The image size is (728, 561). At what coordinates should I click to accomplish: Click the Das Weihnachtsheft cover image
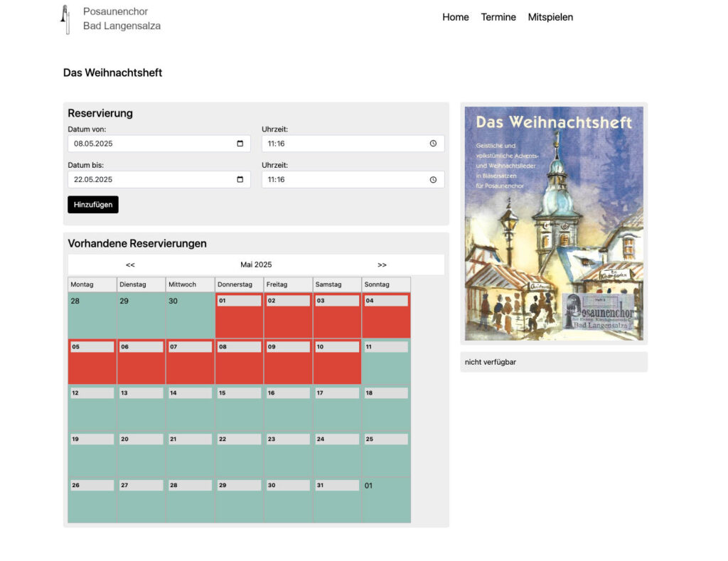554,223
